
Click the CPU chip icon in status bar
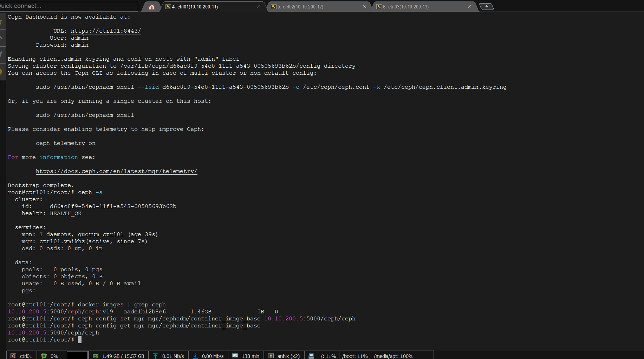[x=44, y=356]
